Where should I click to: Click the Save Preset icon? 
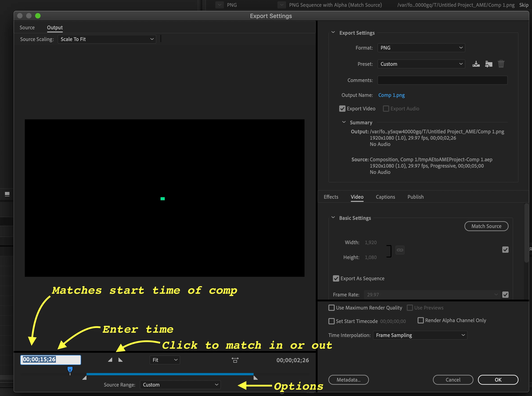(x=476, y=64)
